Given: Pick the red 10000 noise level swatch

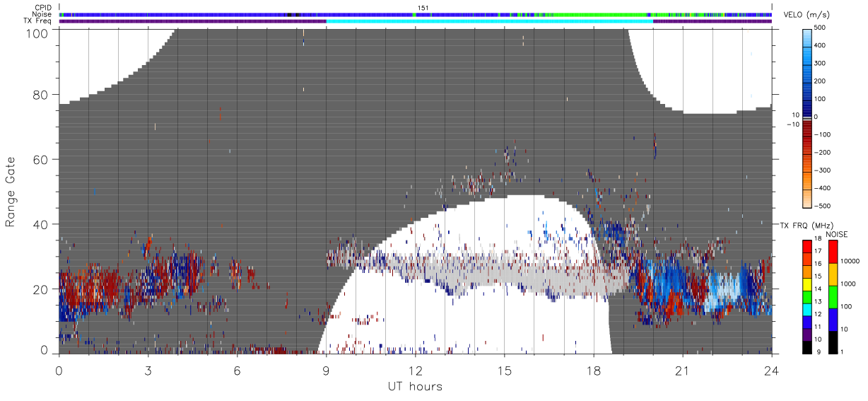Looking at the screenshot, I should pyautogui.click(x=833, y=252).
